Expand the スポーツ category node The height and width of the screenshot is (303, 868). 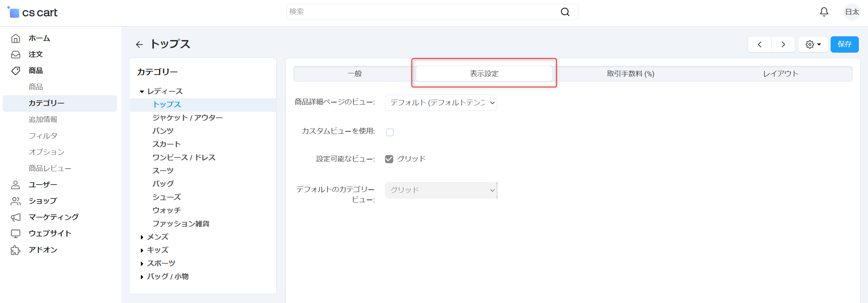142,264
